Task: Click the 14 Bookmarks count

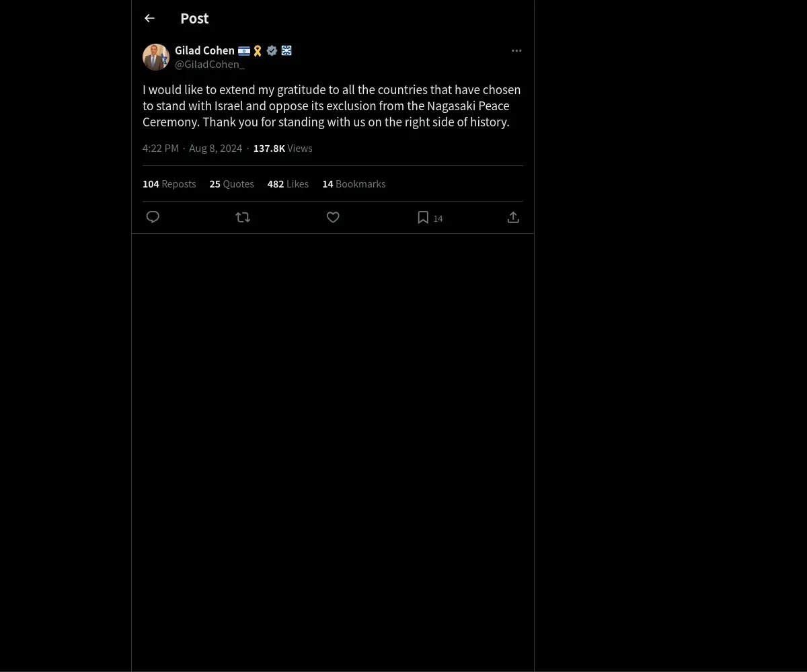Action: pyautogui.click(x=354, y=184)
